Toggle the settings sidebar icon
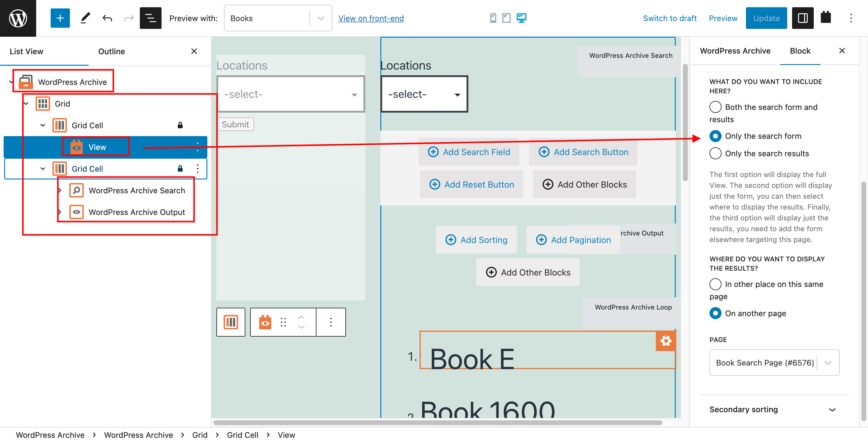 pos(803,18)
